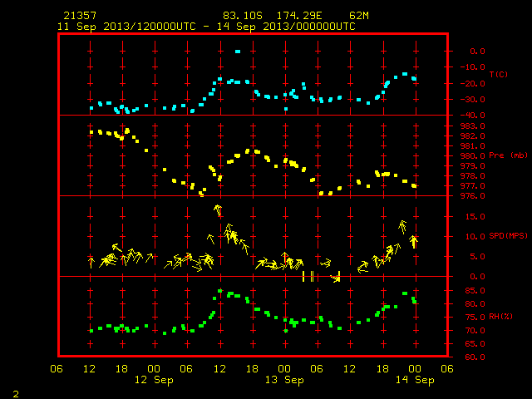Click the -40.0 temperature tick label
Screen dimensions: 532x399
472,116
